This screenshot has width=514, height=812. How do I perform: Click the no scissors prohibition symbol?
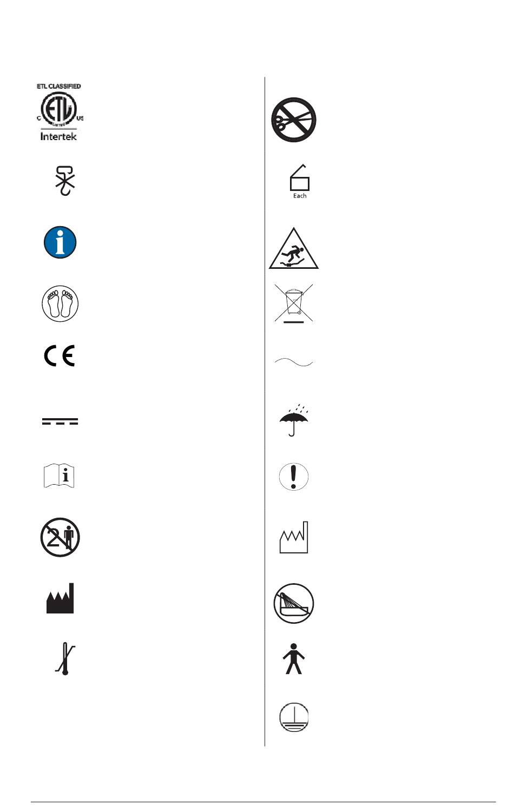[x=294, y=120]
